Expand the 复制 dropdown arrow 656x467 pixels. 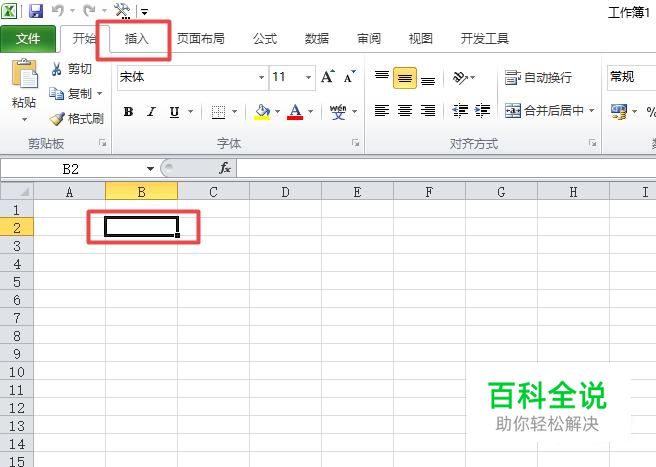pyautogui.click(x=100, y=93)
